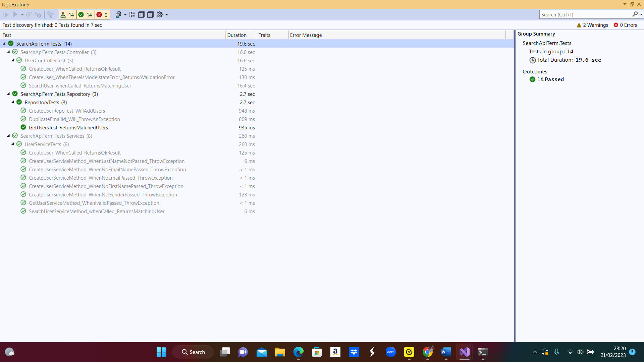This screenshot has width=644, height=362.
Task: Toggle the total tests filter showing 14
Action: [x=67, y=15]
